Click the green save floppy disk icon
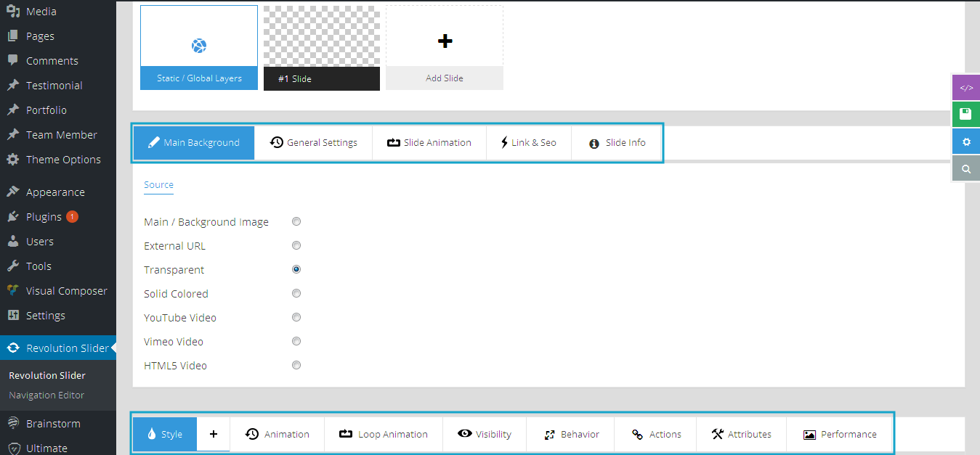 tap(965, 114)
